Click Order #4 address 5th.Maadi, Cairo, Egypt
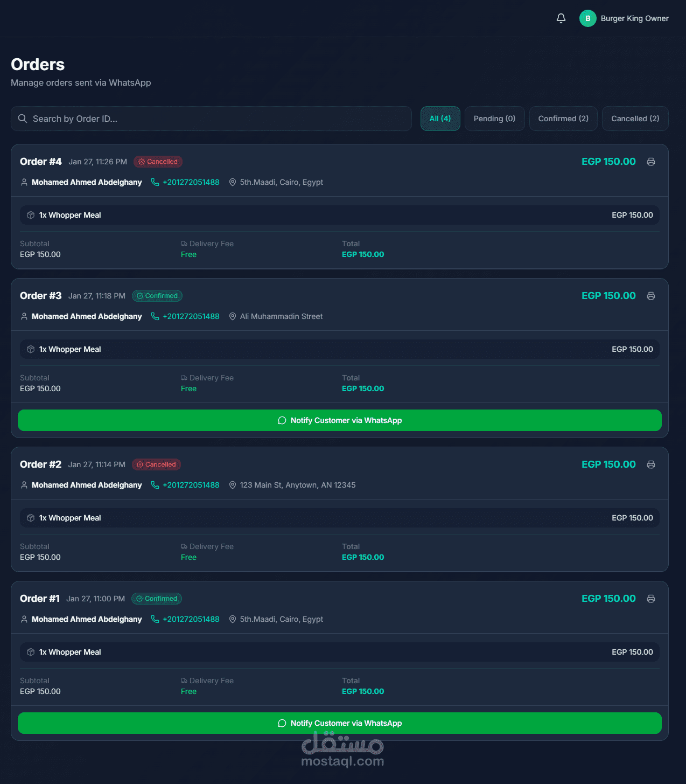The image size is (686, 784). click(282, 182)
